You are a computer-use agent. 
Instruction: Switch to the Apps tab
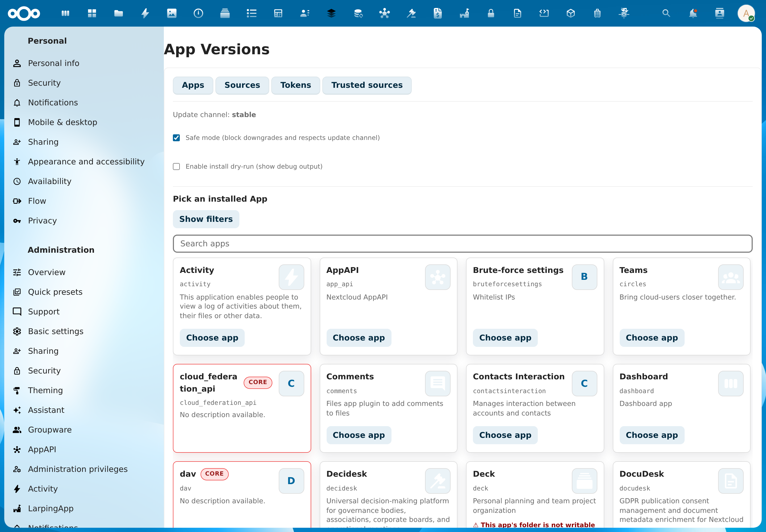193,85
